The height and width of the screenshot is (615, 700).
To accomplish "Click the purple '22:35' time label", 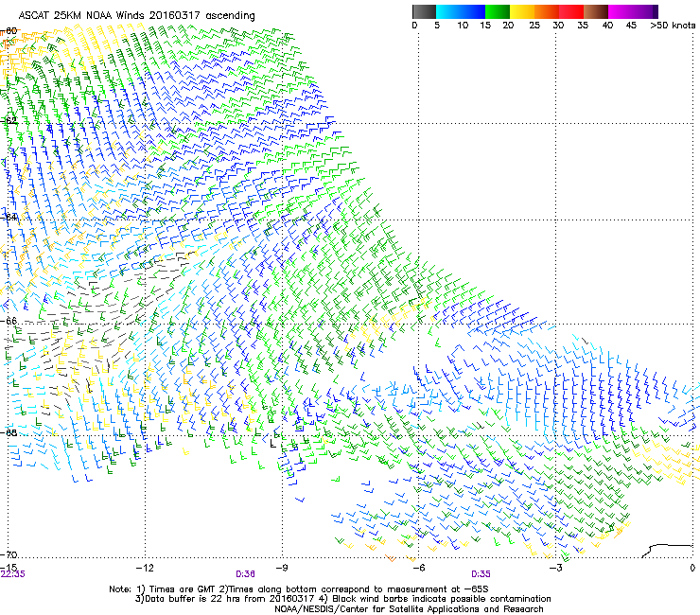I will [x=13, y=574].
